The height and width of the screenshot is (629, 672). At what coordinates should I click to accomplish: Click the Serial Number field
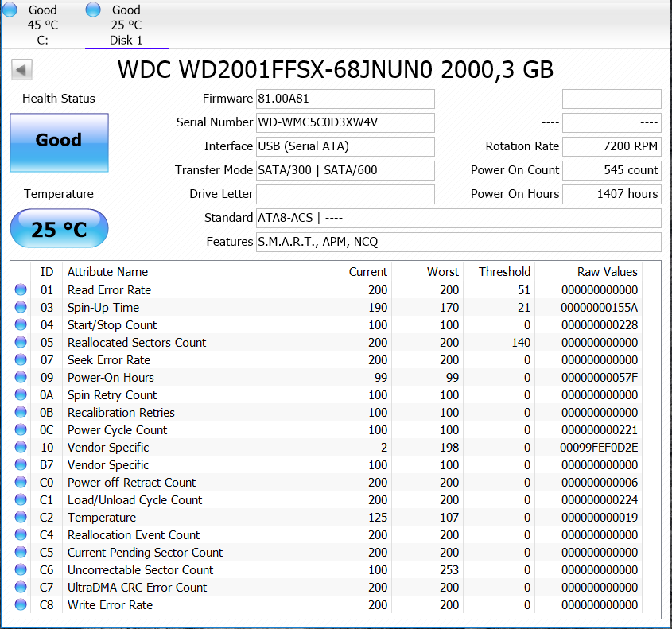345,123
